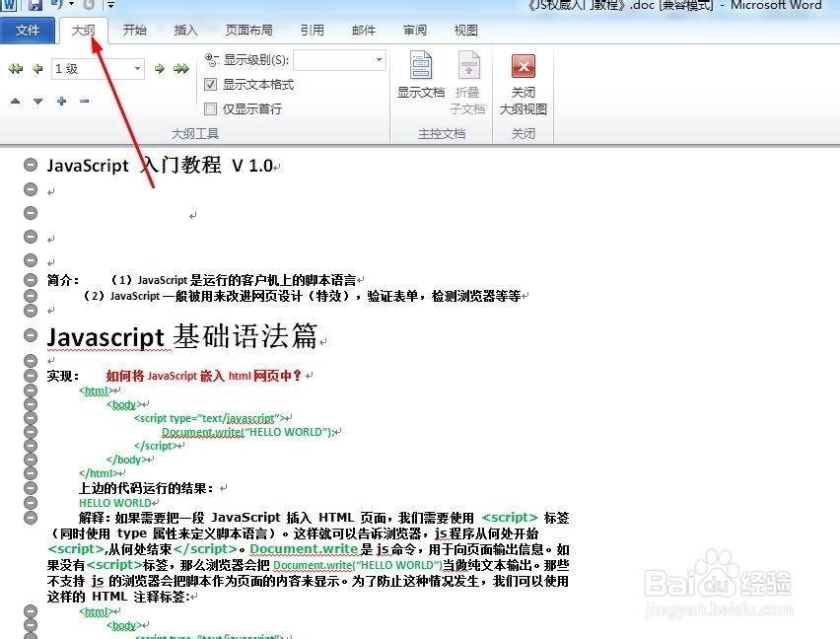Move selected item up with triangle icon

click(16, 101)
